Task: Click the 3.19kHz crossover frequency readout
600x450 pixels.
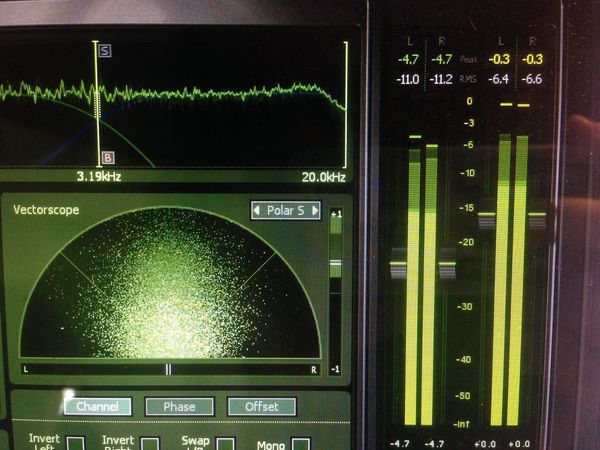Action: (x=99, y=176)
